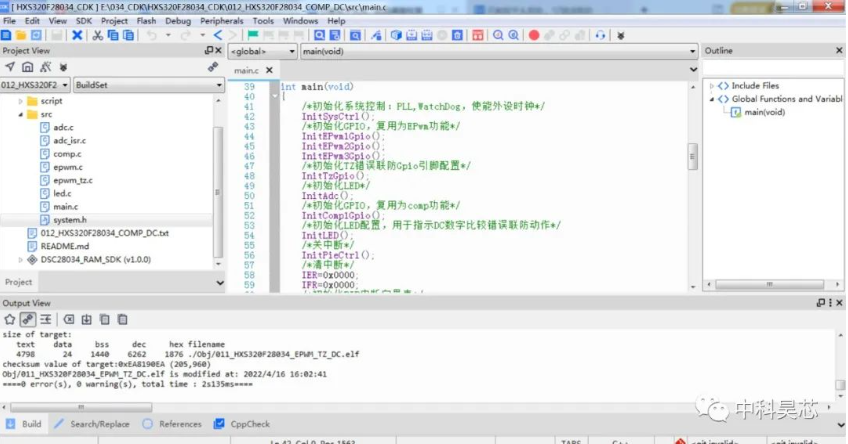Open the 012_HXS320F2 project dropdown

coord(35,85)
